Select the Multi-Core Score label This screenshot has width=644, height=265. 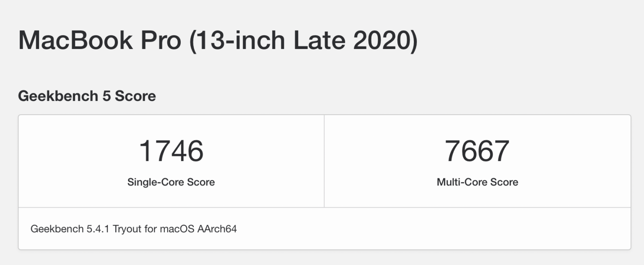(477, 182)
